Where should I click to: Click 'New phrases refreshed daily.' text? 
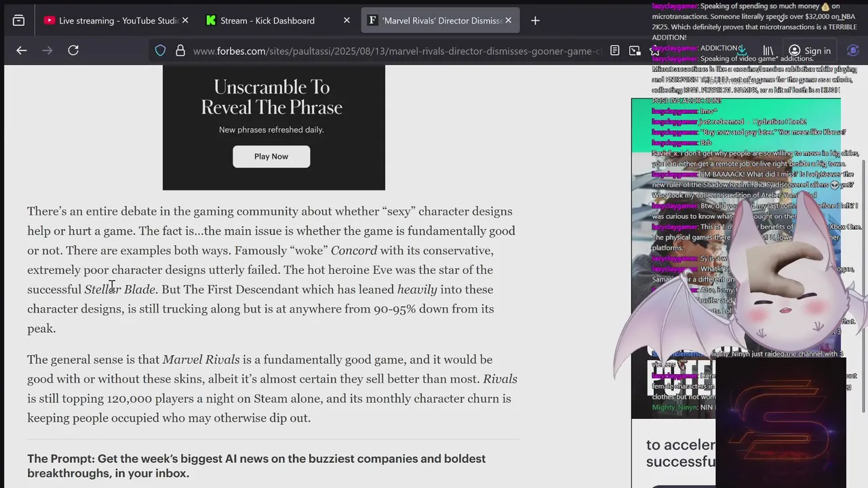click(271, 129)
